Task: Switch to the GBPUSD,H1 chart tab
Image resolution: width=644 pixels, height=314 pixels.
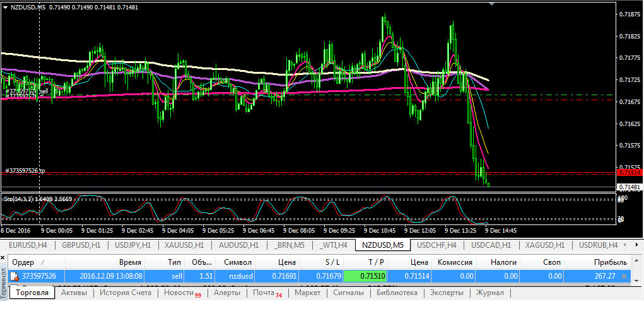Action: pyautogui.click(x=81, y=245)
